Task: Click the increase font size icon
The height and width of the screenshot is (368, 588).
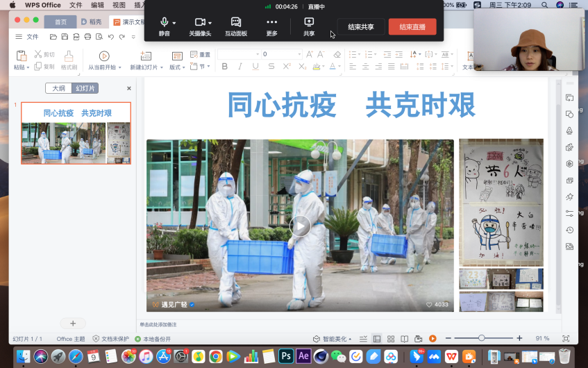Action: click(308, 54)
